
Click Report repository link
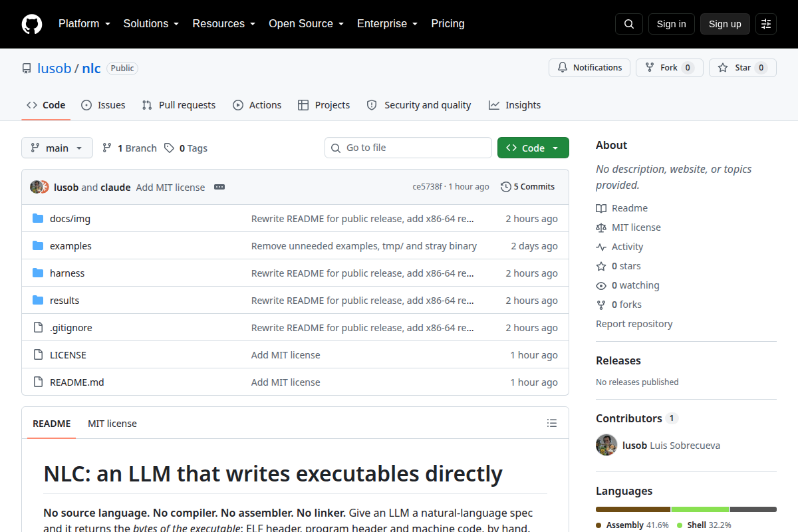click(634, 324)
